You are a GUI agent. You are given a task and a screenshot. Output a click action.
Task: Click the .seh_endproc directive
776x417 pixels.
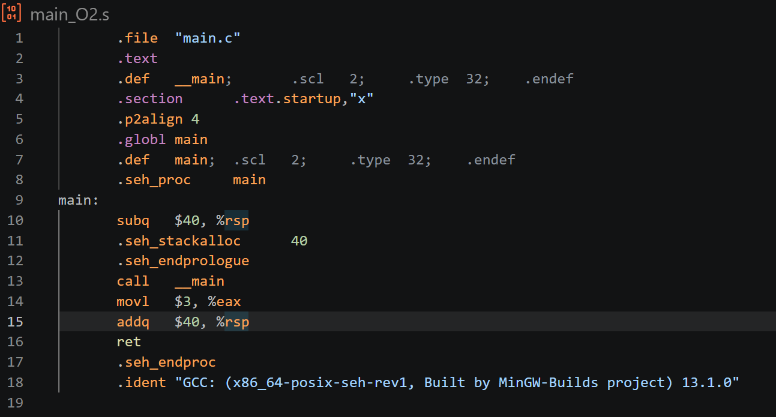click(166, 363)
